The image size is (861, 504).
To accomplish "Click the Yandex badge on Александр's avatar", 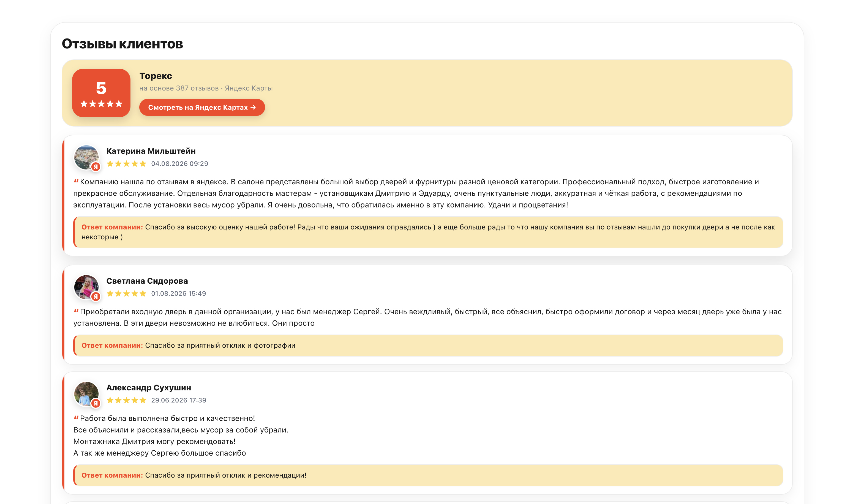I will 96,403.
